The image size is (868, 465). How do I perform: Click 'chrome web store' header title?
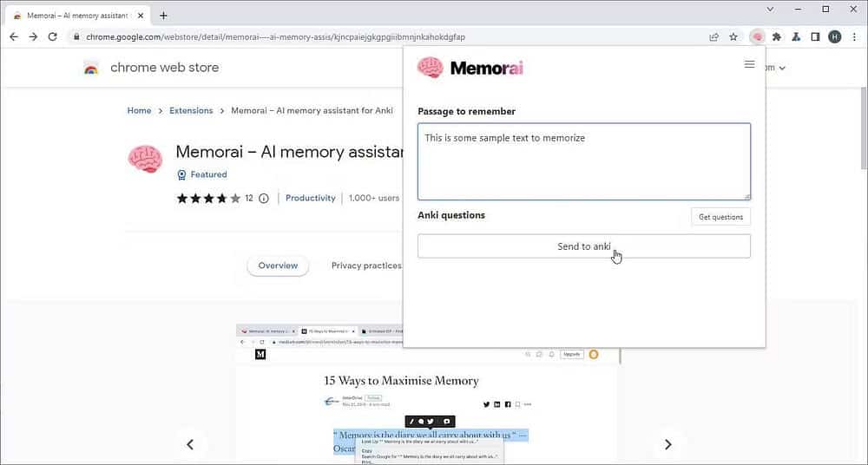[164, 68]
